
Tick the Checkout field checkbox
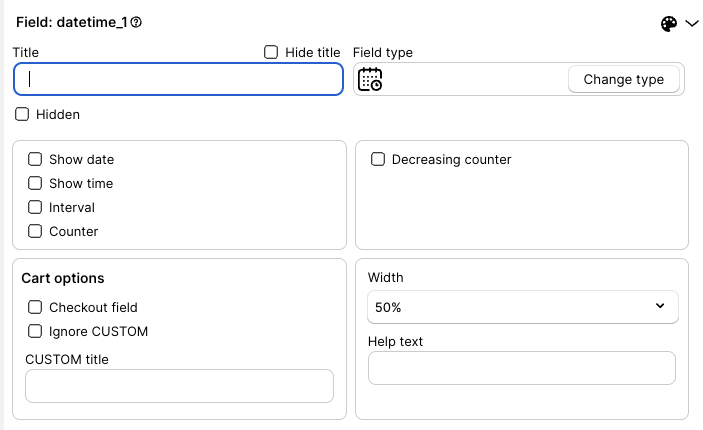click(x=35, y=307)
